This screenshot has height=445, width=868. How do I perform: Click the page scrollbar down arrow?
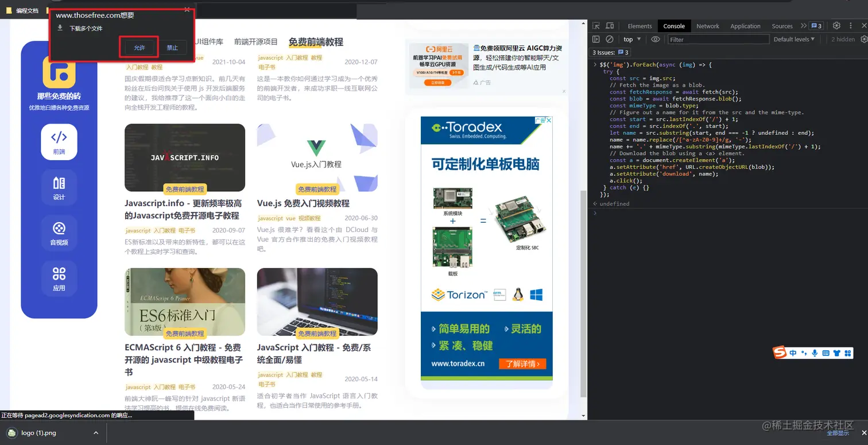584,416
